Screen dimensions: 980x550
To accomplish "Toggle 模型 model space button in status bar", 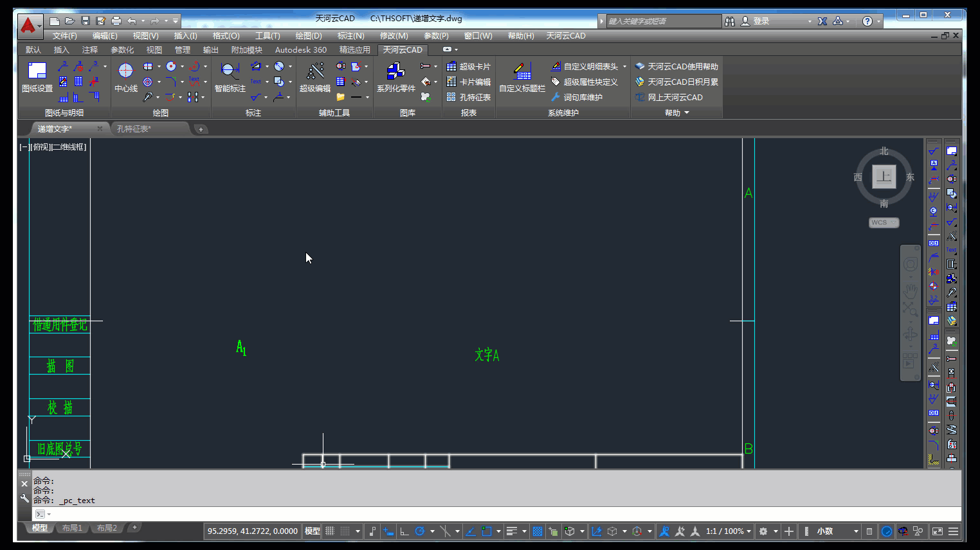I will [x=313, y=531].
